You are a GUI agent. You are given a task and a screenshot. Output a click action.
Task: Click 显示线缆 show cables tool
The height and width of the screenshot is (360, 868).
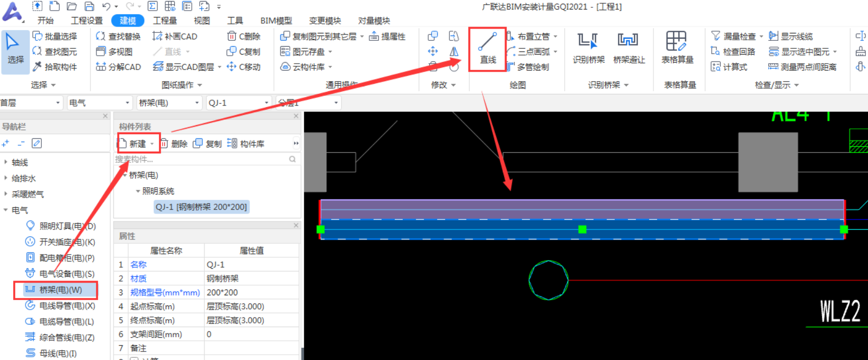click(x=791, y=36)
